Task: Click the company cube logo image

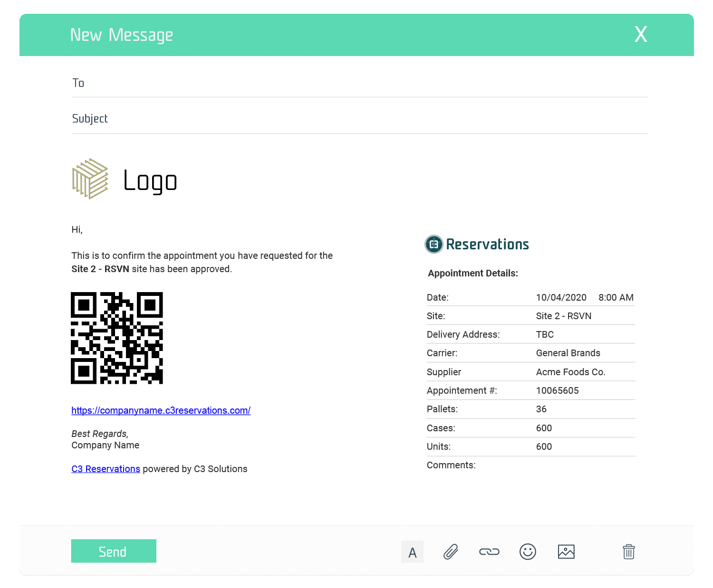Action: [x=90, y=179]
